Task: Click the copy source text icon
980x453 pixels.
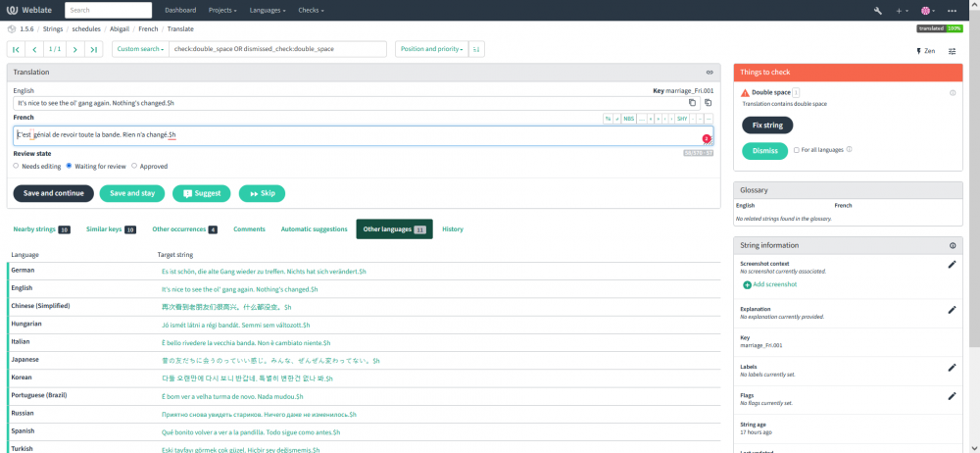Action: (692, 102)
